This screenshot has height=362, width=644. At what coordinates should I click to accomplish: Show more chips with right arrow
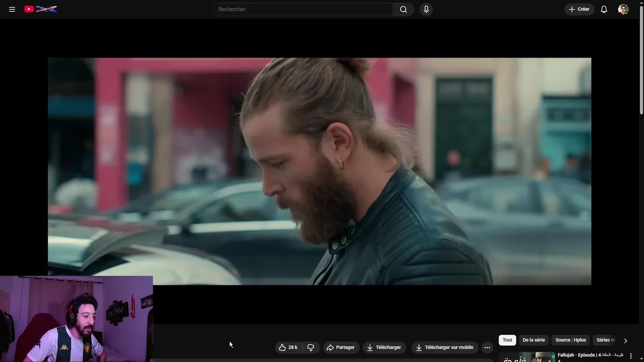[x=625, y=340]
